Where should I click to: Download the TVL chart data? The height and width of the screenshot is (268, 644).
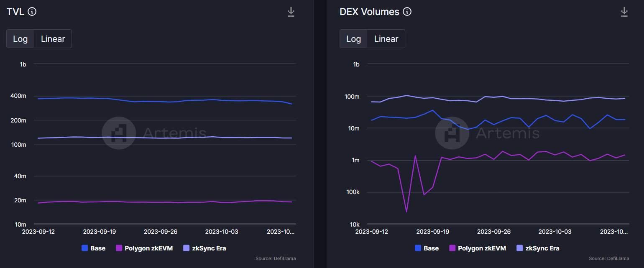[291, 12]
